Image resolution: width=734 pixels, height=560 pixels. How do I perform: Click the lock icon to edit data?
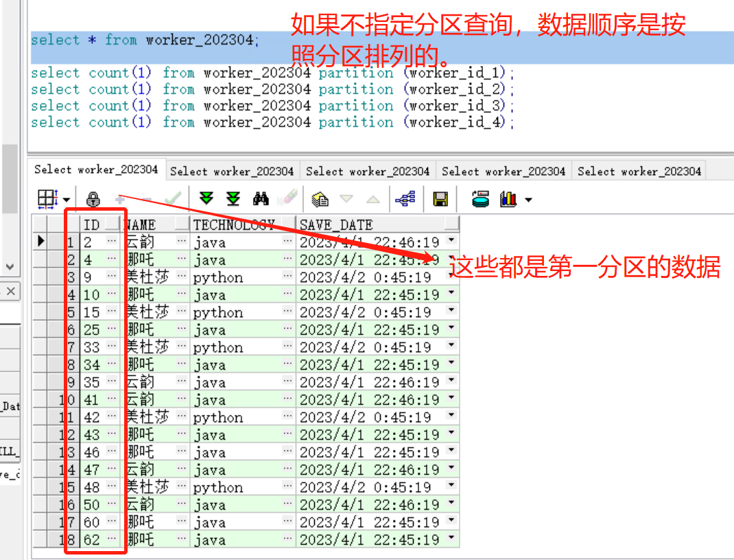93,199
